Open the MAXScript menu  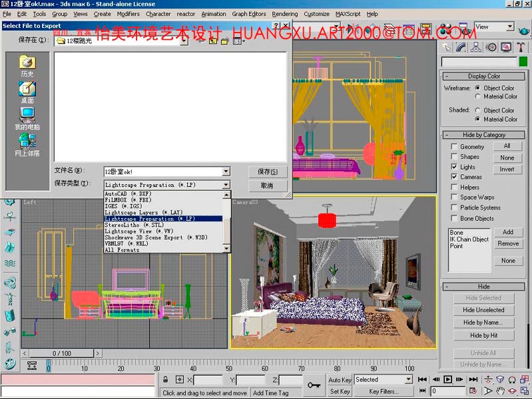point(348,14)
